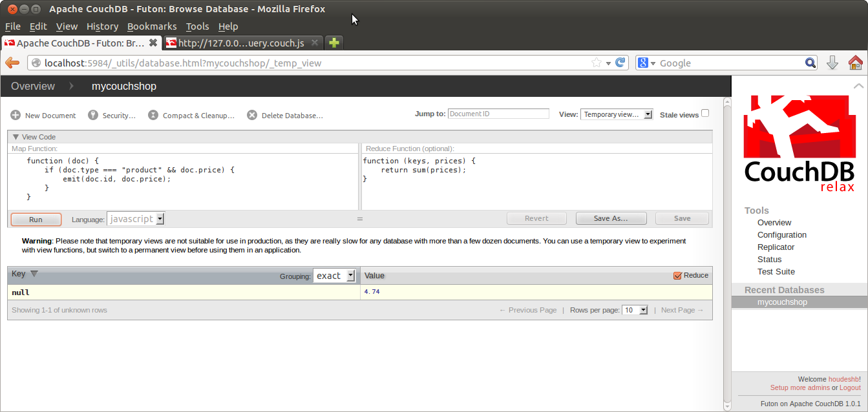Open the History menu
The image size is (868, 412).
102,26
